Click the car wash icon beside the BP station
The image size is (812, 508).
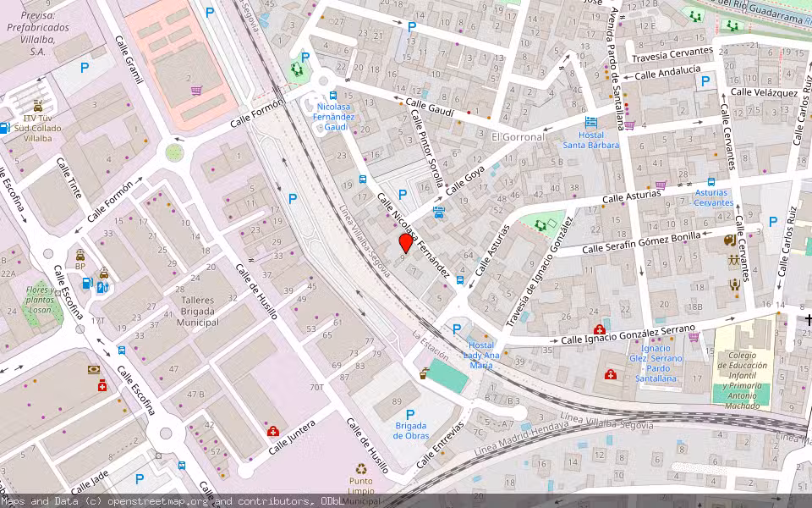(104, 275)
